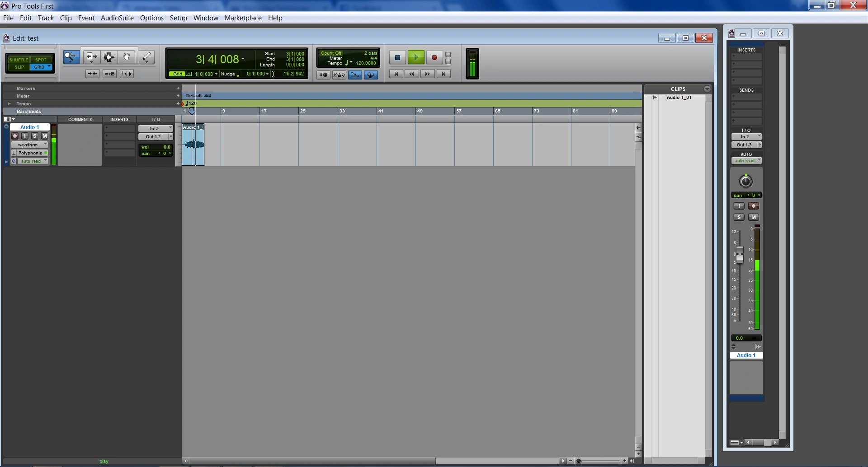
Task: Record-enable Audio 1 in mixer strip
Action: 753,206
